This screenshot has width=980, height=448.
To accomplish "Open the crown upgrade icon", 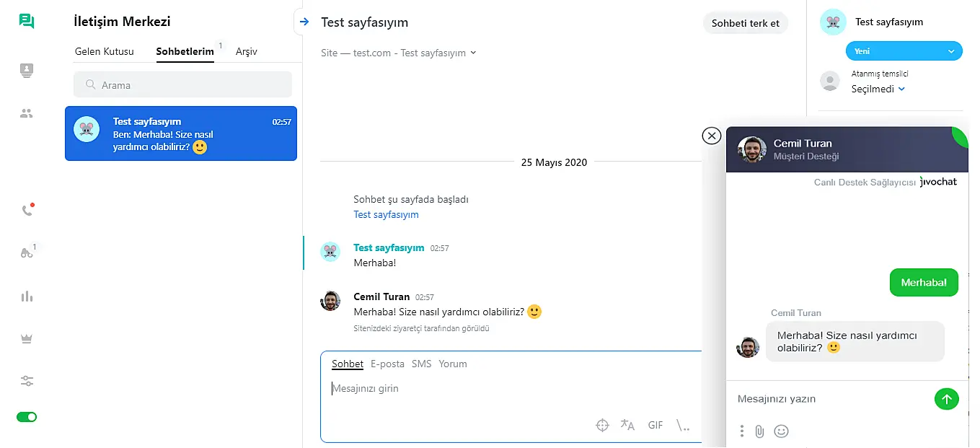I will coord(27,339).
